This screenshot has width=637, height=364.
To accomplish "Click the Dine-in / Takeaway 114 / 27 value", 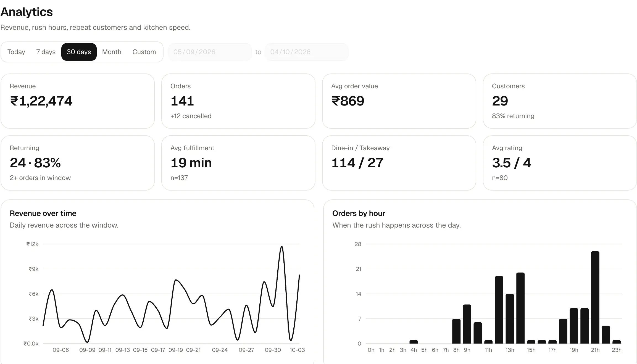I will 357,163.
